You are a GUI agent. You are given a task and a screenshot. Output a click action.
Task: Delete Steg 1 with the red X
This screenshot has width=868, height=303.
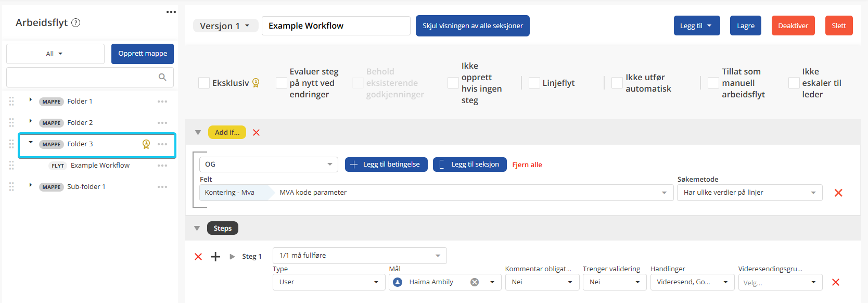tap(198, 257)
